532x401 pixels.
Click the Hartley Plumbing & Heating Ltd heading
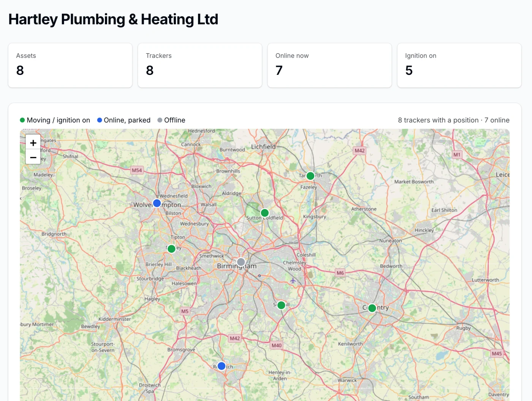click(x=113, y=19)
